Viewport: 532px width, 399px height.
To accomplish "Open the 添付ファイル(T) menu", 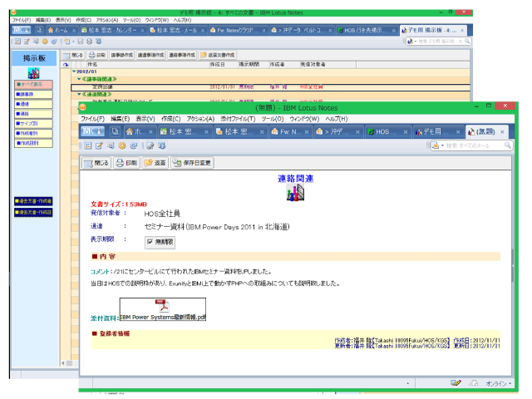I will point(238,119).
